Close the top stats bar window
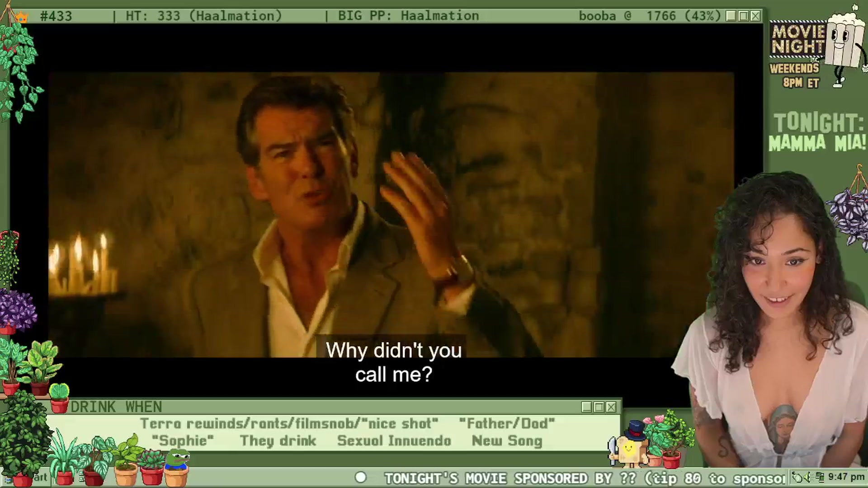The image size is (868, 488). pos(755,16)
